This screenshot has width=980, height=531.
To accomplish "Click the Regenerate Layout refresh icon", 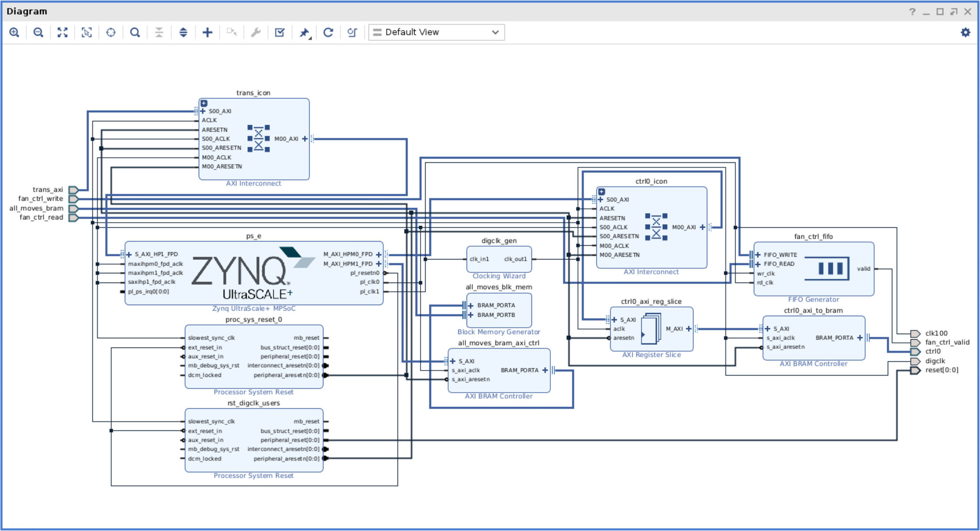I will [328, 33].
